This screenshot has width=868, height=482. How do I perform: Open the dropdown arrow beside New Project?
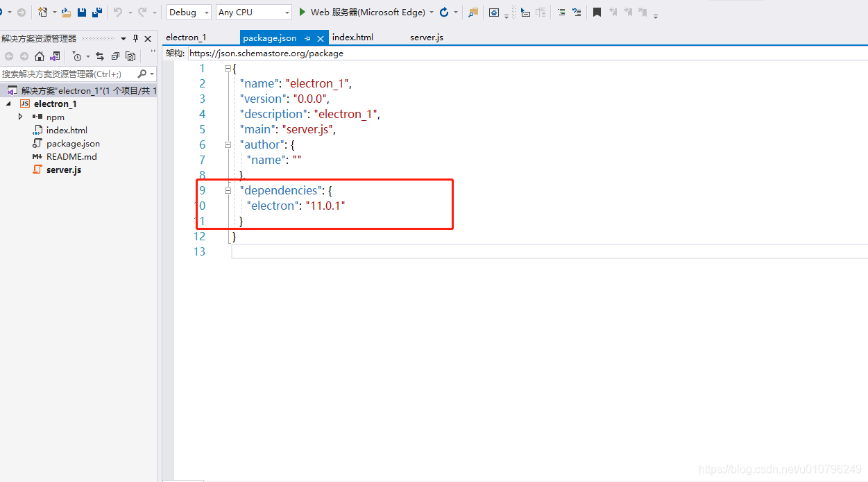click(55, 13)
